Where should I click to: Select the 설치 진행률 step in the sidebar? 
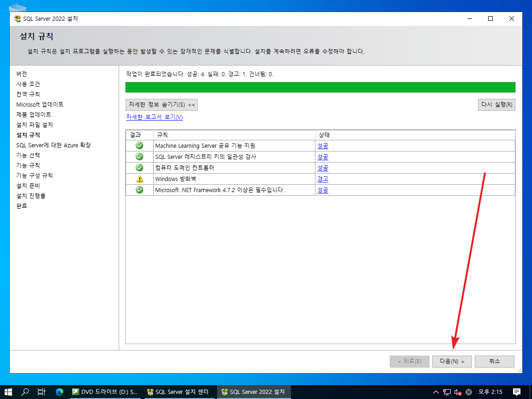31,196
